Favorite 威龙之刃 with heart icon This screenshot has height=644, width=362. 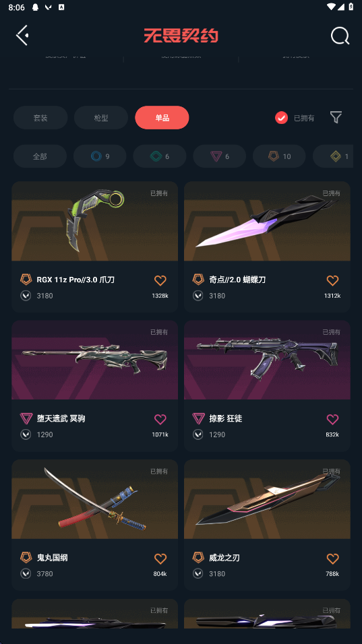point(332,558)
